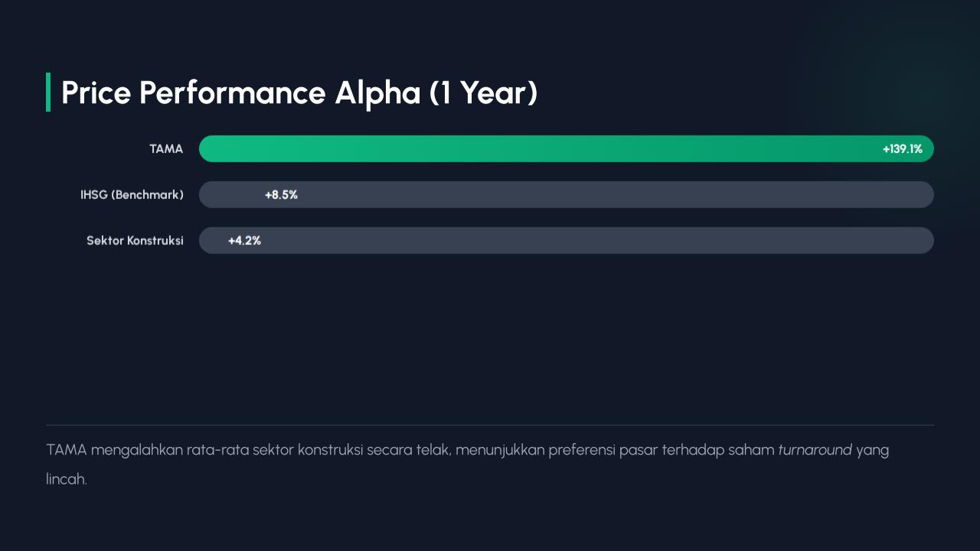Select the green accent bar beside the title

(48, 93)
